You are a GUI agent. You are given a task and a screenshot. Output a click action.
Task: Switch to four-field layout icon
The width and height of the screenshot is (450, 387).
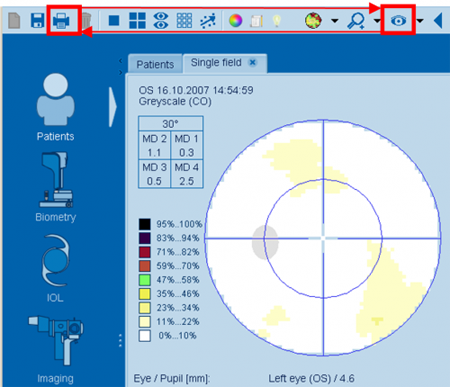pyautogui.click(x=137, y=21)
